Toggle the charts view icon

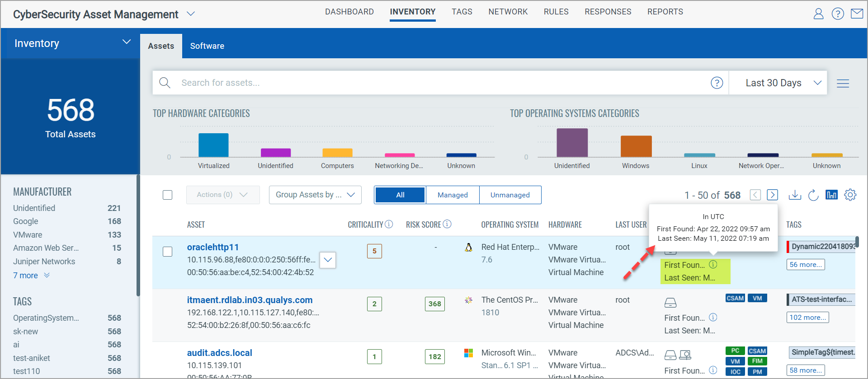tap(831, 195)
